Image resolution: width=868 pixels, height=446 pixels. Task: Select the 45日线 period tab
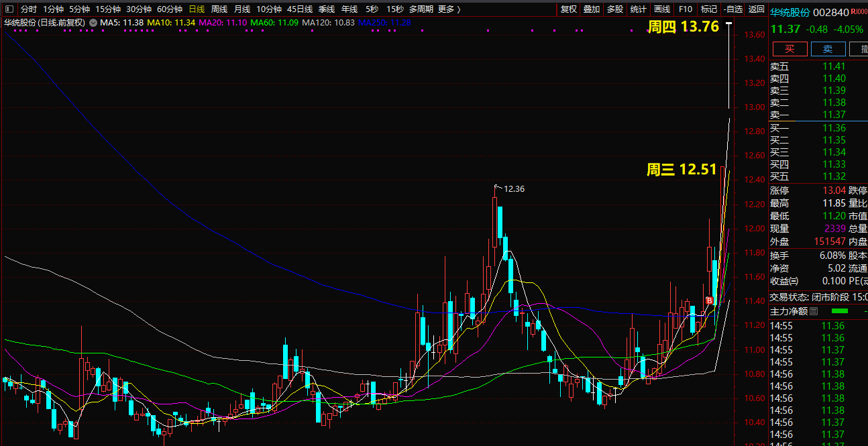[300, 9]
